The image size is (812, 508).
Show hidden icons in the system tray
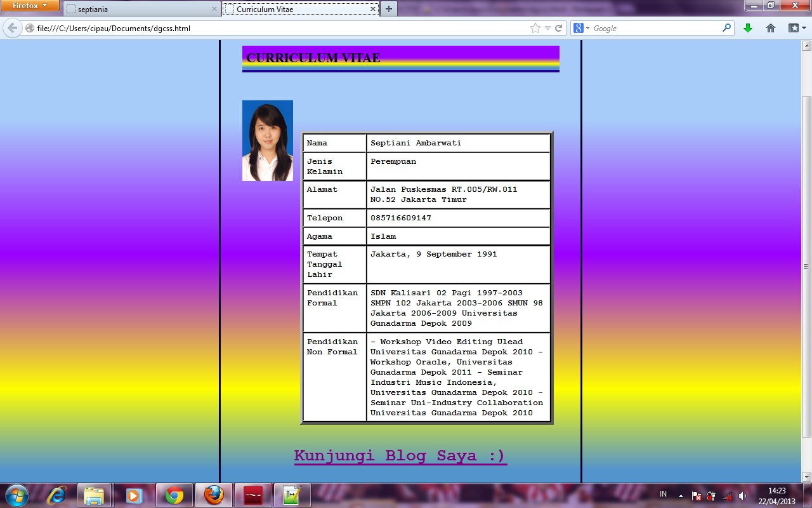point(681,495)
